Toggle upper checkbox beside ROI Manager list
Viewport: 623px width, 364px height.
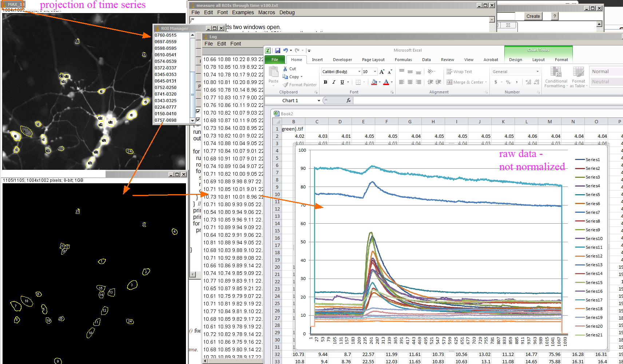[x=198, y=111]
